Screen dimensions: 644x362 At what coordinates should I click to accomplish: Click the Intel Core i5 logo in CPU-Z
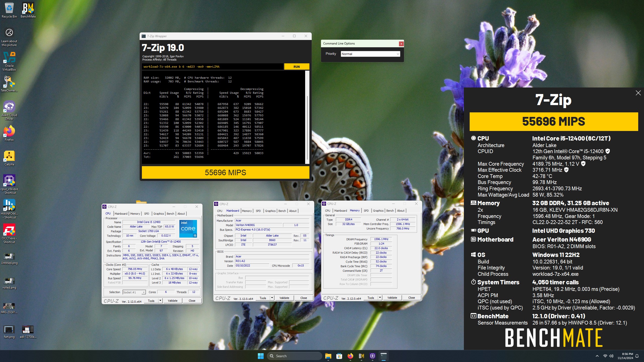tap(188, 229)
